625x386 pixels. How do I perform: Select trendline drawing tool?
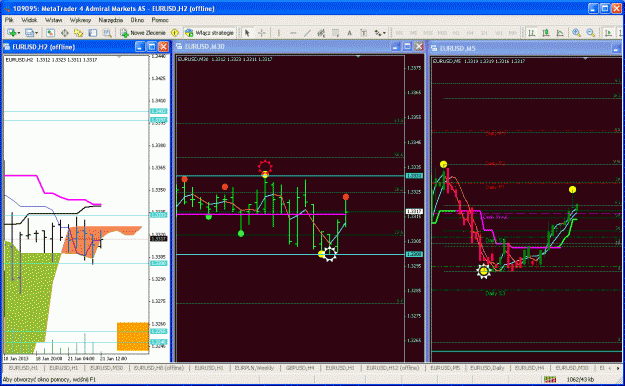click(307, 33)
